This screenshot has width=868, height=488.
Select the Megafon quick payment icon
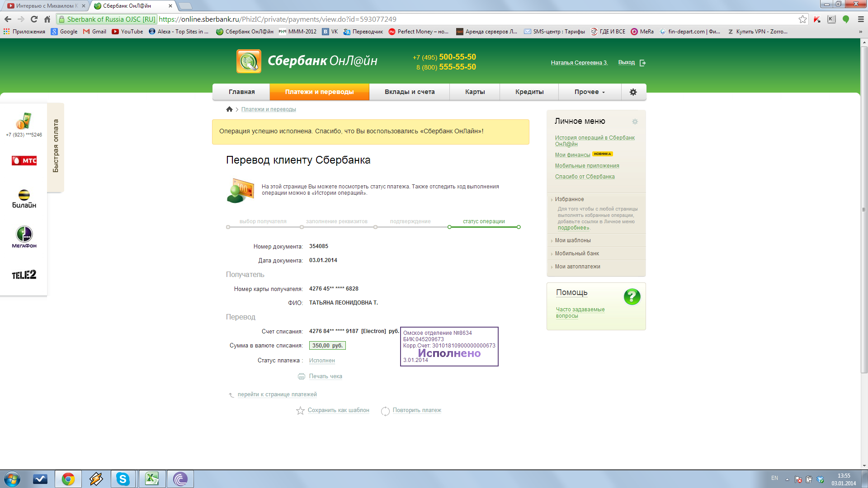pyautogui.click(x=24, y=237)
